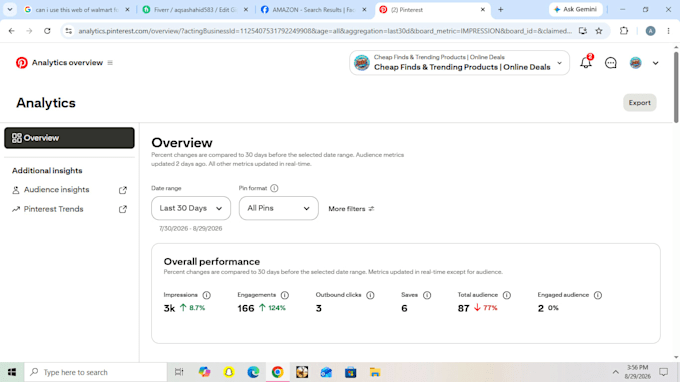Click the page vertical scrollbar

pos(676,87)
